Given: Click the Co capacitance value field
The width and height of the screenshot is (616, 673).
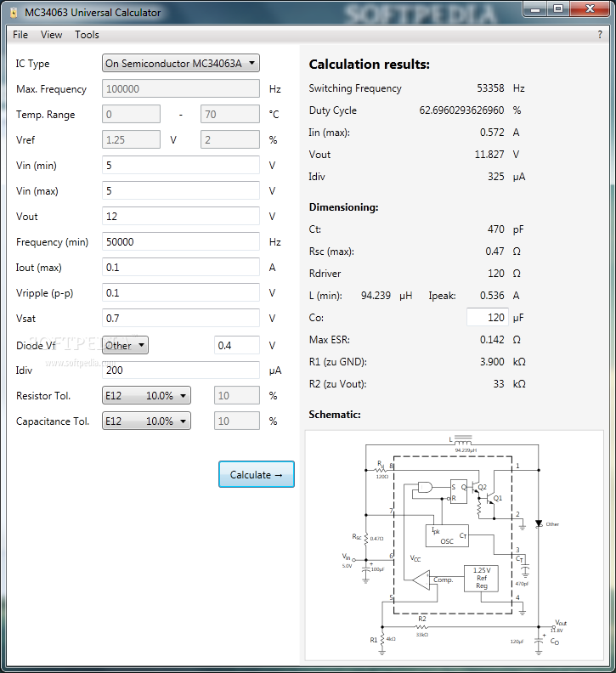Looking at the screenshot, I should (488, 317).
